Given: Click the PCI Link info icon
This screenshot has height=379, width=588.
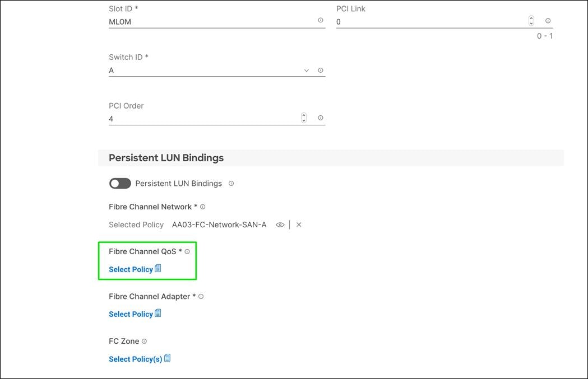Looking at the screenshot, I should [x=547, y=20].
